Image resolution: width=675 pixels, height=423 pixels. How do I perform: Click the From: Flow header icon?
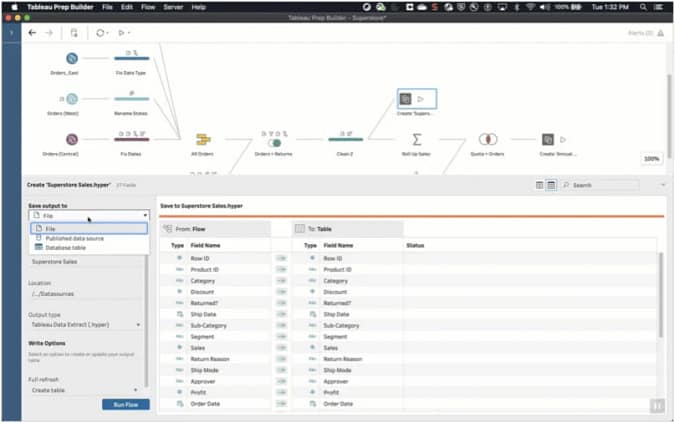pos(167,228)
